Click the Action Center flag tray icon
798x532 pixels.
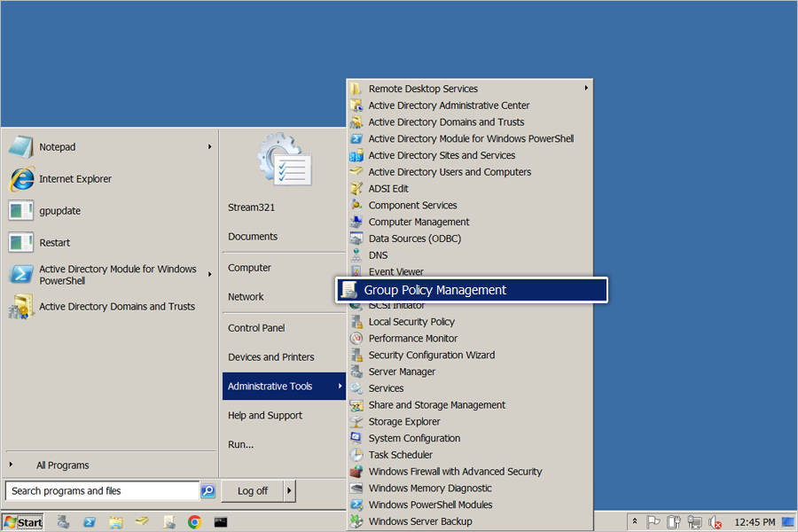coord(653,522)
